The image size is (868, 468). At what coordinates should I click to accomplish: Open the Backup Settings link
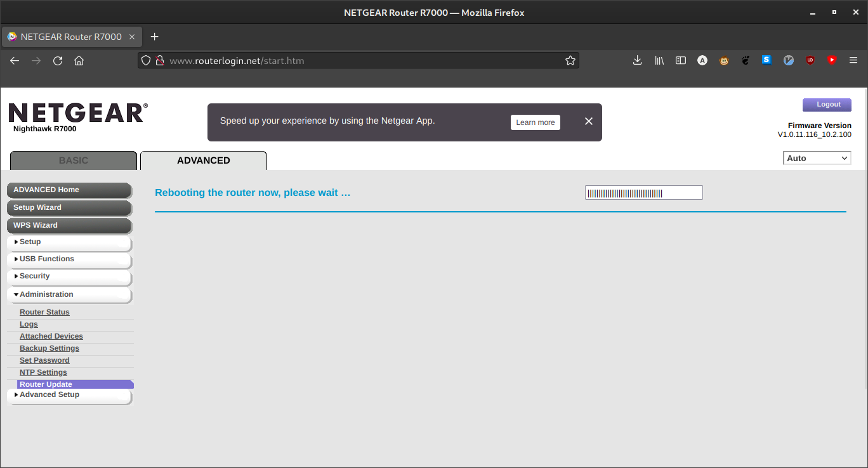pyautogui.click(x=49, y=348)
